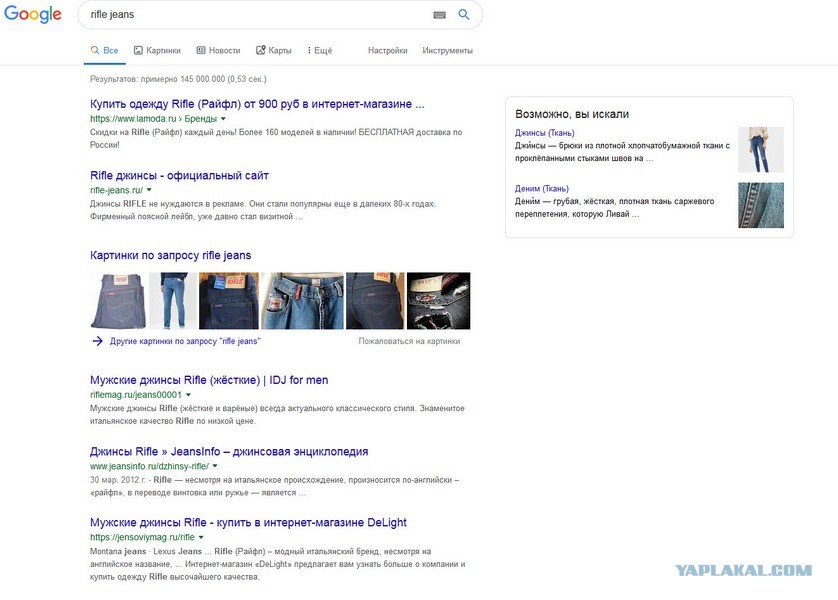Click 'Пожаловаться на картинки' link
This screenshot has height=600, width=838.
click(x=409, y=341)
